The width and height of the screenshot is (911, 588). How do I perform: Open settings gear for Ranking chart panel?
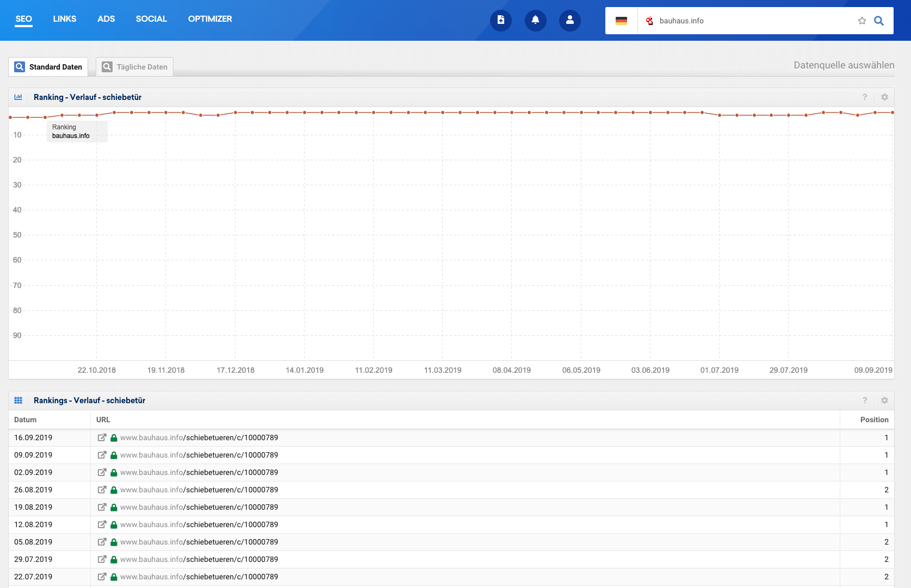884,97
